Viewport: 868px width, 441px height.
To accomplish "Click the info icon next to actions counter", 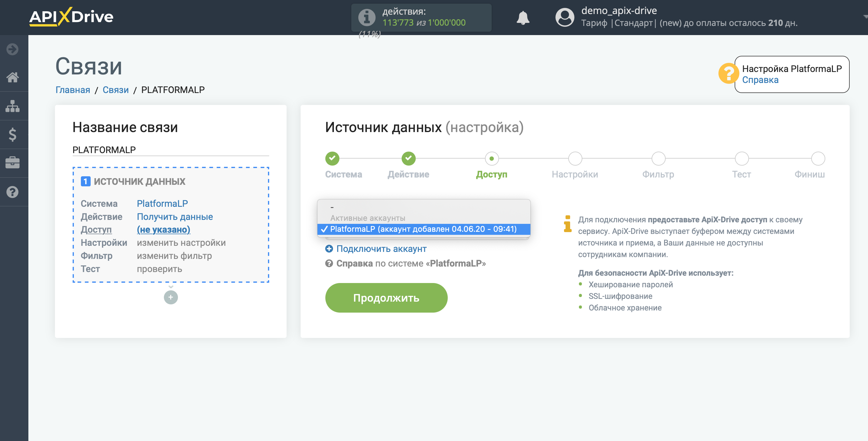I will pos(367,17).
